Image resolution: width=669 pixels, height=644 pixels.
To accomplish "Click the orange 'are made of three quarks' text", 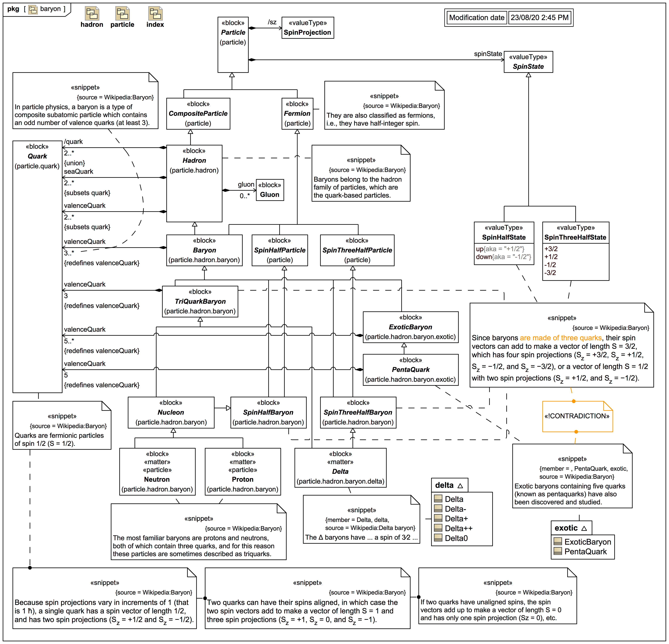I will (560, 338).
